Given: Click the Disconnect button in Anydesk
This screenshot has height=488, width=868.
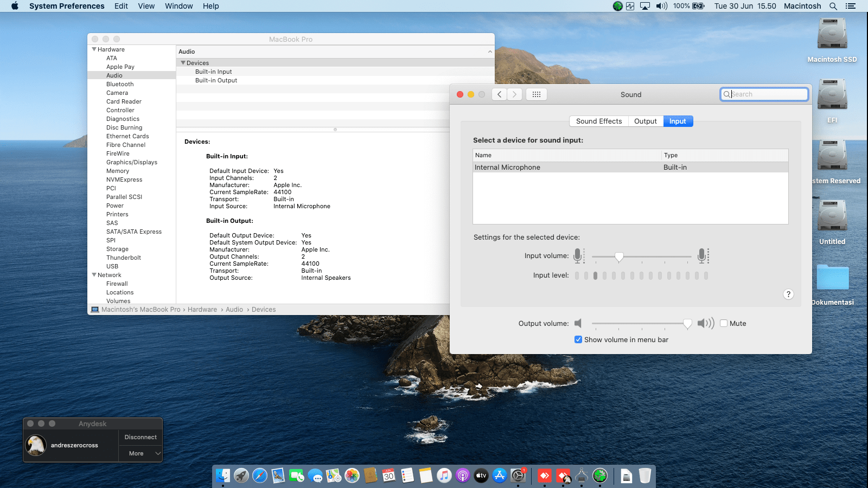Looking at the screenshot, I should click(x=141, y=437).
